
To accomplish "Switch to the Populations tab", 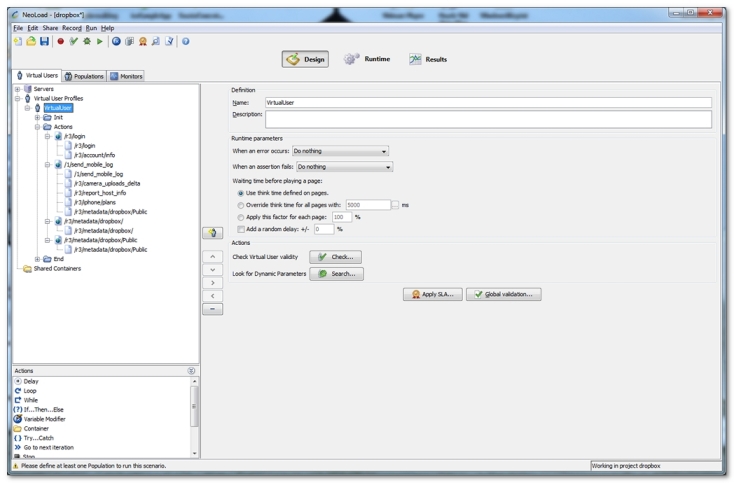I will 84,76.
